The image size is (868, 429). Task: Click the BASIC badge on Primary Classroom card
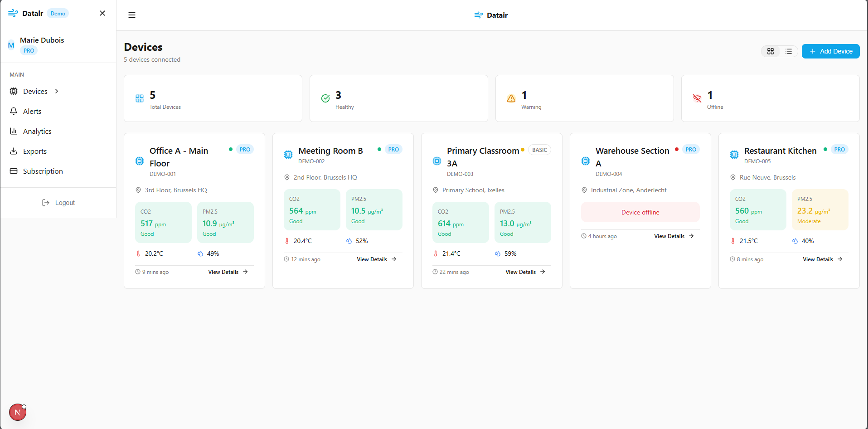[539, 150]
